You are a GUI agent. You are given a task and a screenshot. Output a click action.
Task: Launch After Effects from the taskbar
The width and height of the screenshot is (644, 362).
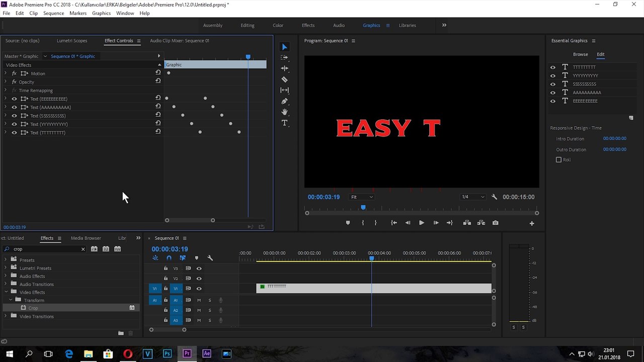pyautogui.click(x=206, y=353)
